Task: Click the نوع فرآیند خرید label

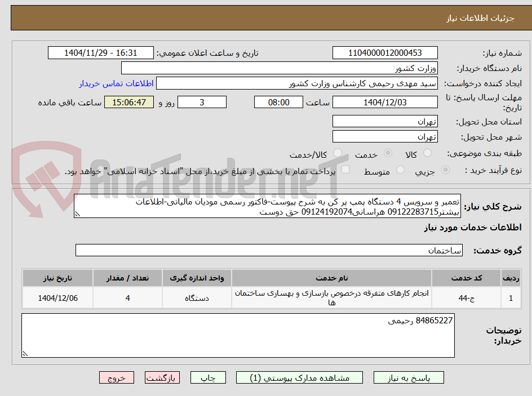Action: pyautogui.click(x=494, y=170)
